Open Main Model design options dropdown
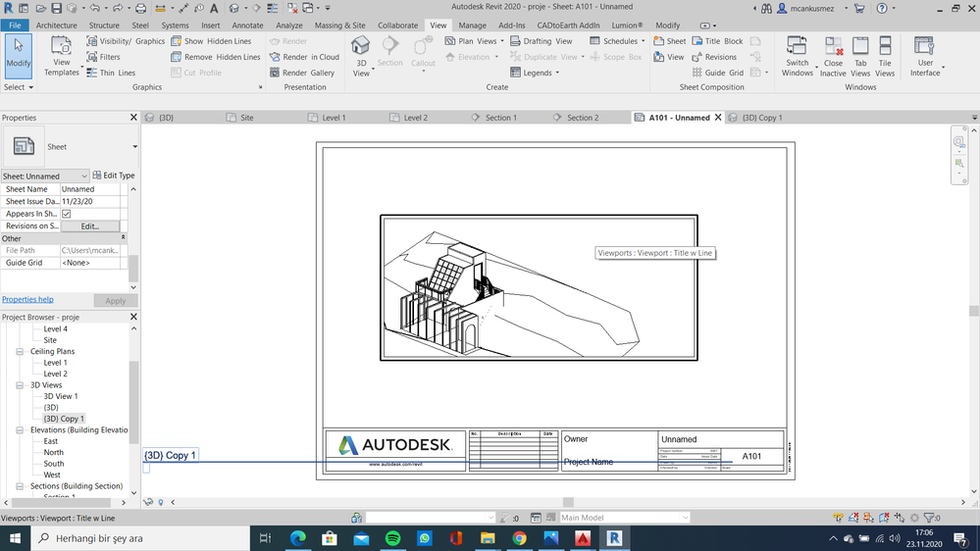This screenshot has height=551, width=980. pos(624,518)
